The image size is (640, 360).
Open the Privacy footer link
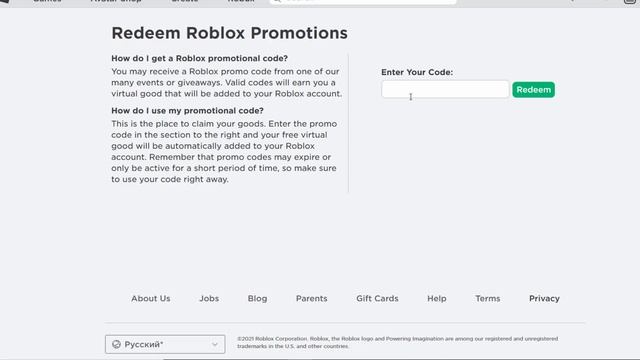click(544, 298)
